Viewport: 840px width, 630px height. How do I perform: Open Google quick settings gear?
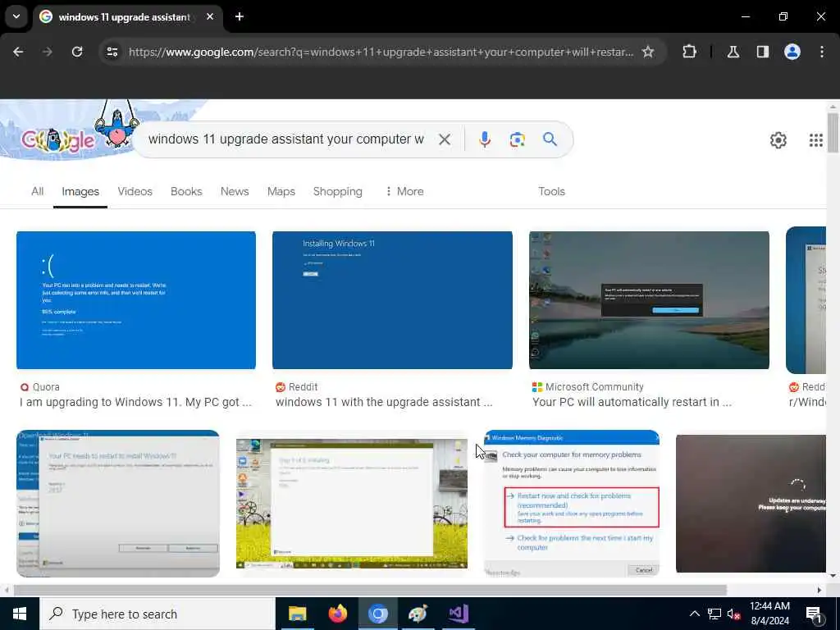[x=778, y=140]
